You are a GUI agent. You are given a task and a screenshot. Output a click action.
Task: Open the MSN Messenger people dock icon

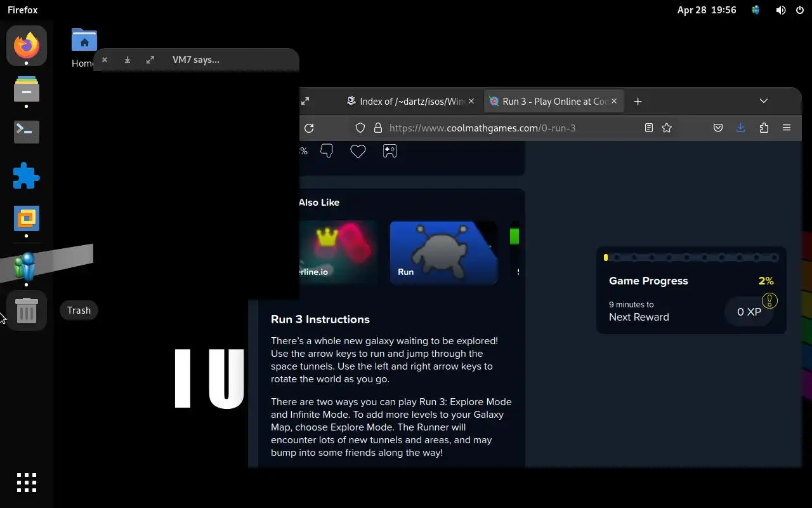pyautogui.click(x=25, y=267)
